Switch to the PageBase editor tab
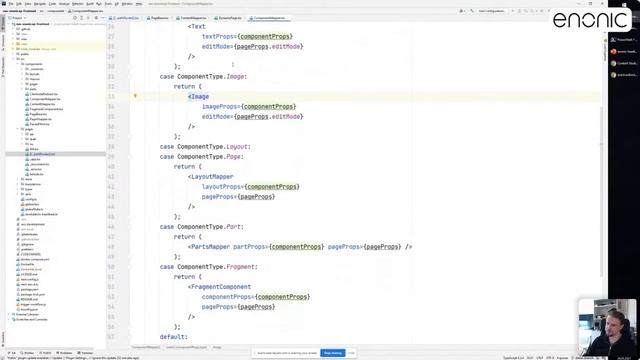The image size is (640, 360). click(x=157, y=18)
